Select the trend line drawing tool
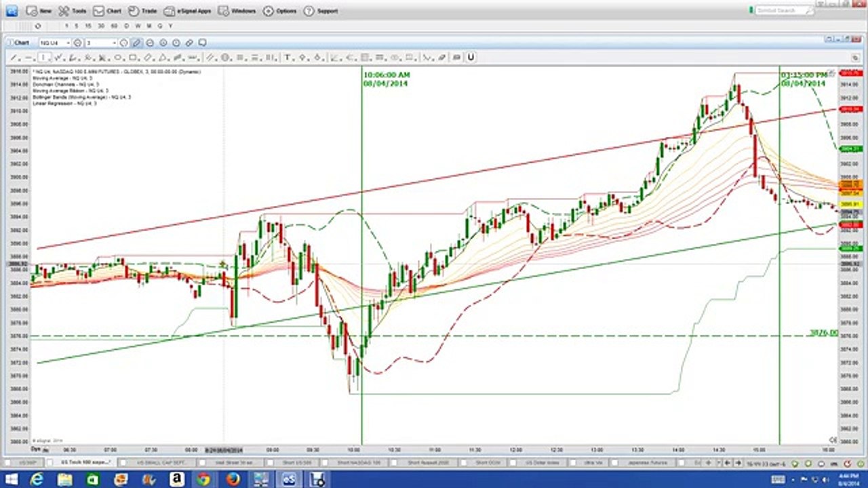The width and height of the screenshot is (868, 488). tap(13, 58)
